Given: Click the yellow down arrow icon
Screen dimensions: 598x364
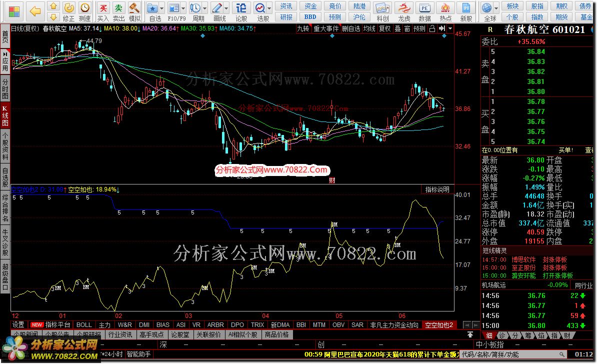Looking at the screenshot, I should click(53, 16).
